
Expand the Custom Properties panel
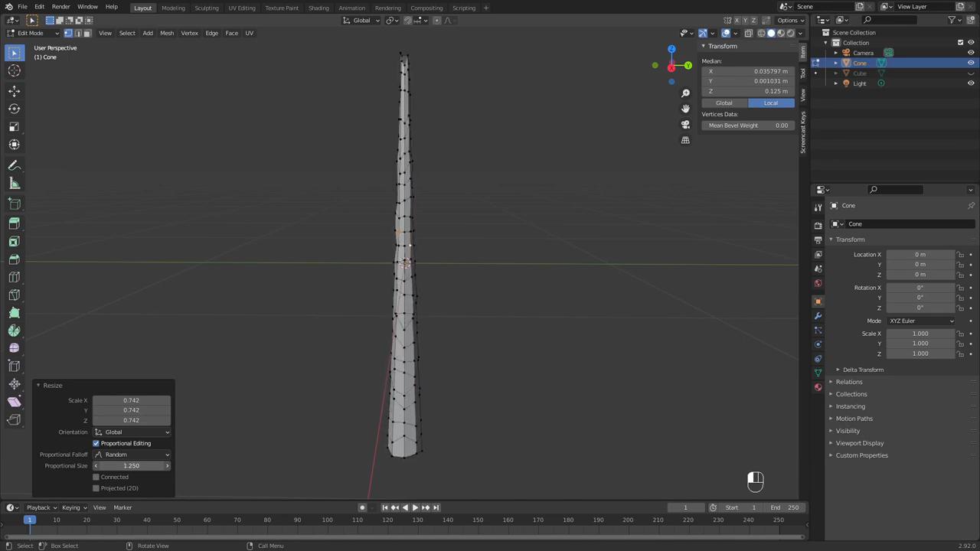click(861, 455)
